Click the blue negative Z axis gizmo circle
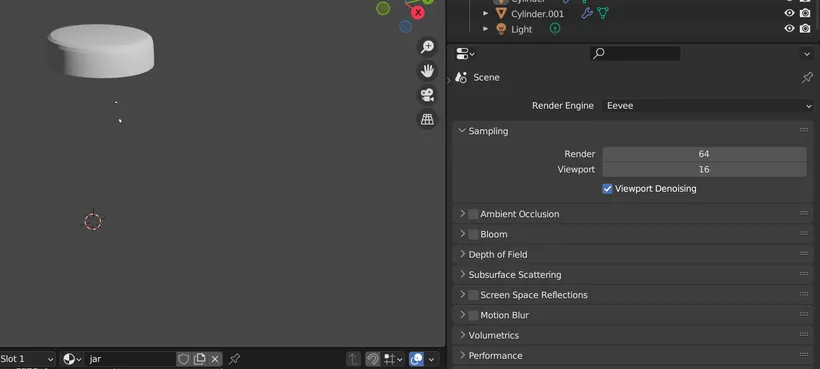Screen dimensions: 820x369 click(x=405, y=27)
